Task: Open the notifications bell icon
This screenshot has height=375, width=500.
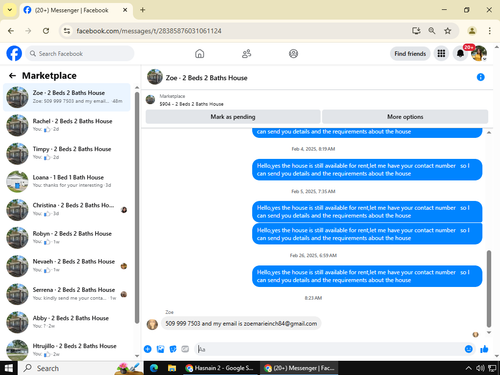Action: tap(460, 53)
